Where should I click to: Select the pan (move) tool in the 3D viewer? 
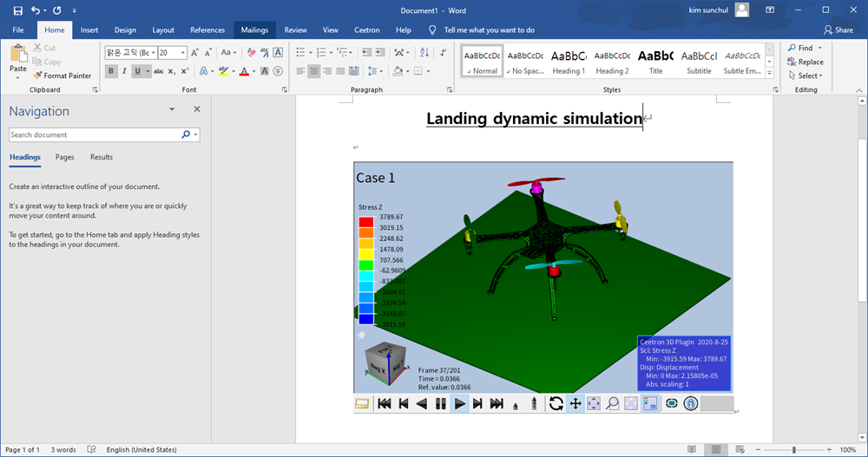(x=575, y=403)
